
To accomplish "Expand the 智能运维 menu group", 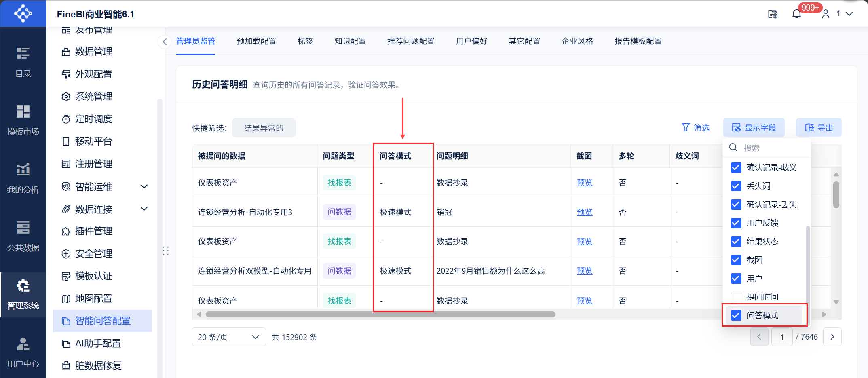I will (144, 186).
